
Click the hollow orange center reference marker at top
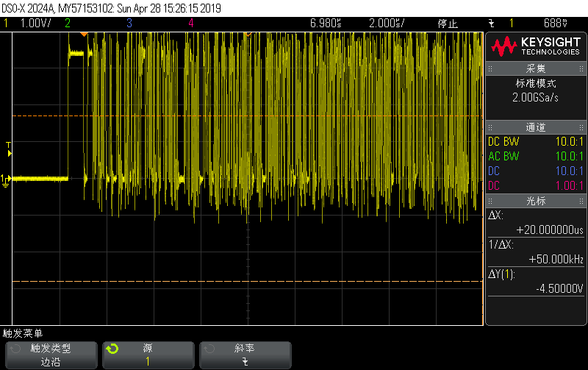click(248, 35)
